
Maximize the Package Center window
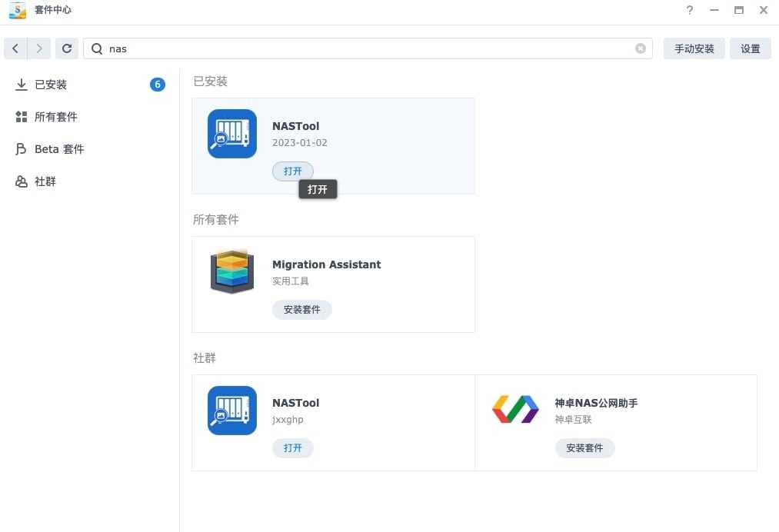pyautogui.click(x=739, y=10)
